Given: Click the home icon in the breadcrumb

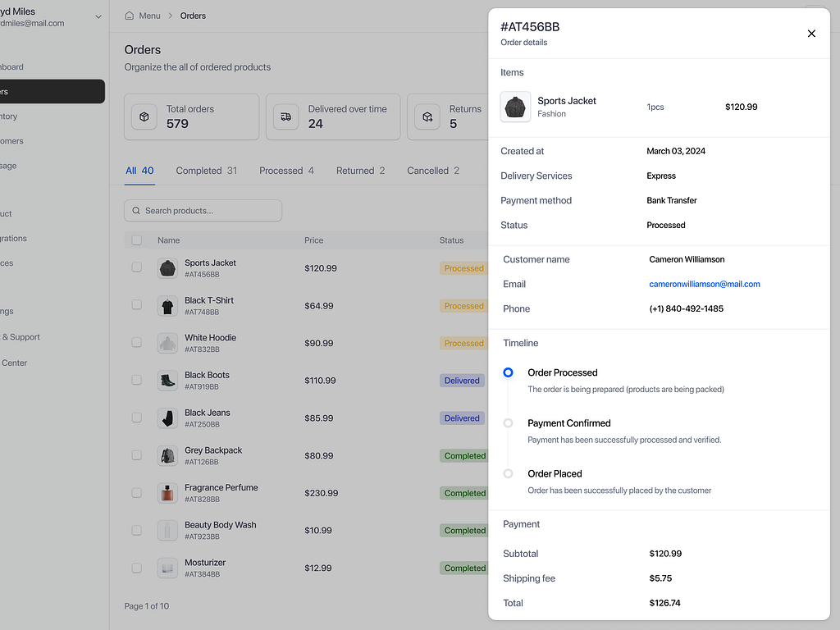Looking at the screenshot, I should tap(128, 15).
